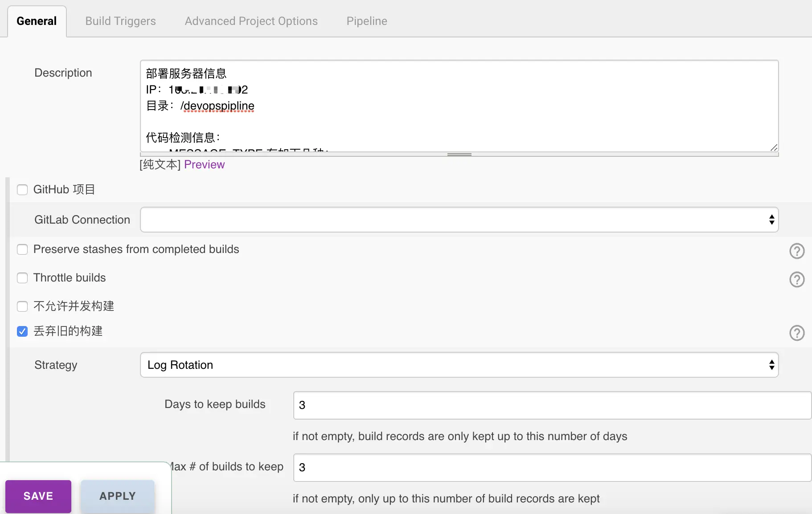Click the purple SAVE button
This screenshot has height=514, width=812.
(x=38, y=496)
